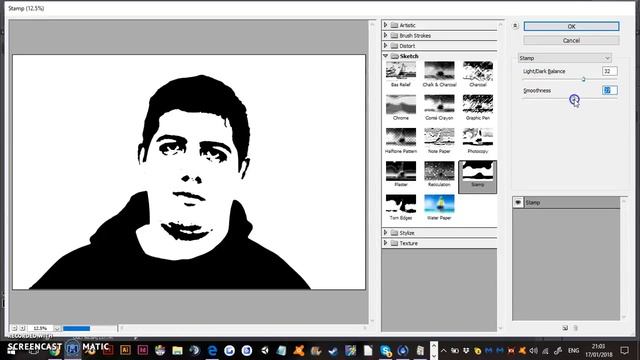Launch Microsoft Edge from the taskbar
Image resolution: width=640 pixels, height=360 pixels.
[212, 350]
